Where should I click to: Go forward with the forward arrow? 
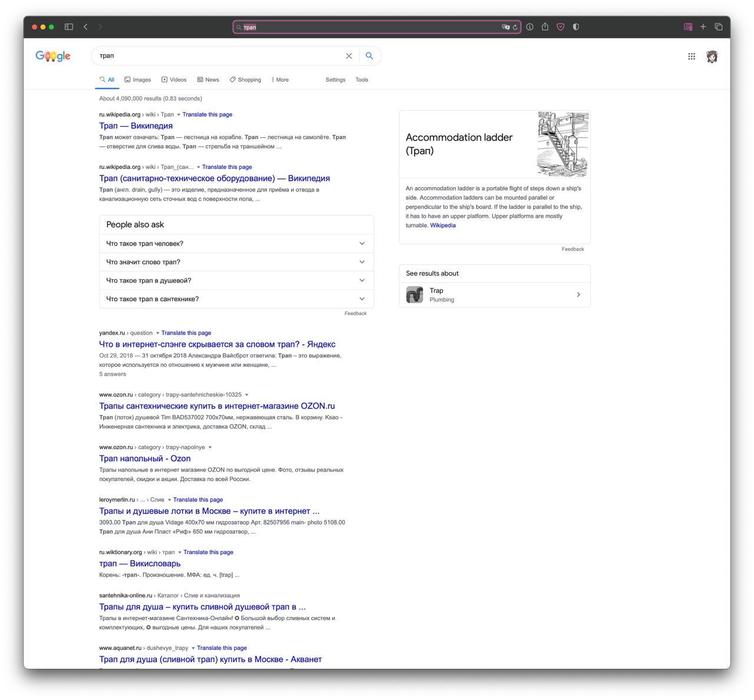[100, 26]
